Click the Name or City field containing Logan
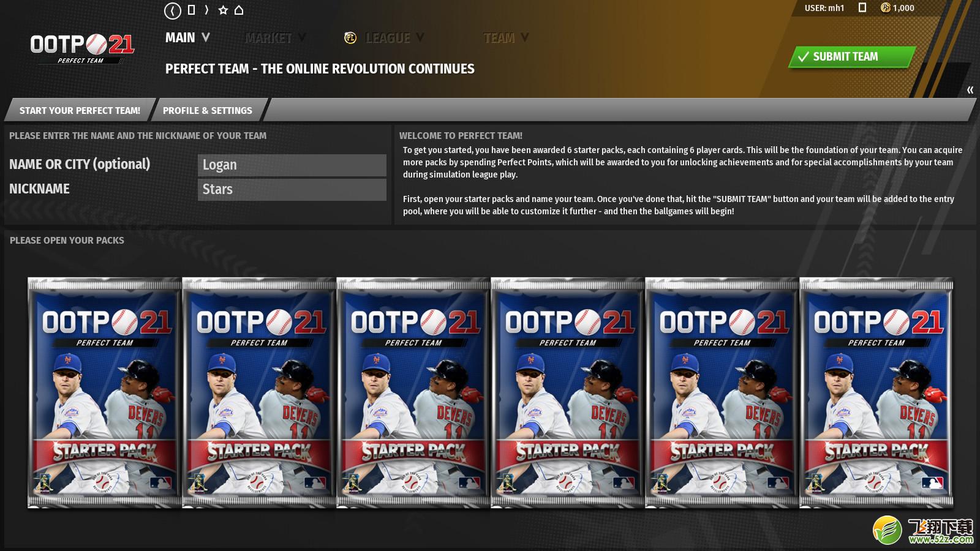The image size is (980, 551). (x=292, y=165)
